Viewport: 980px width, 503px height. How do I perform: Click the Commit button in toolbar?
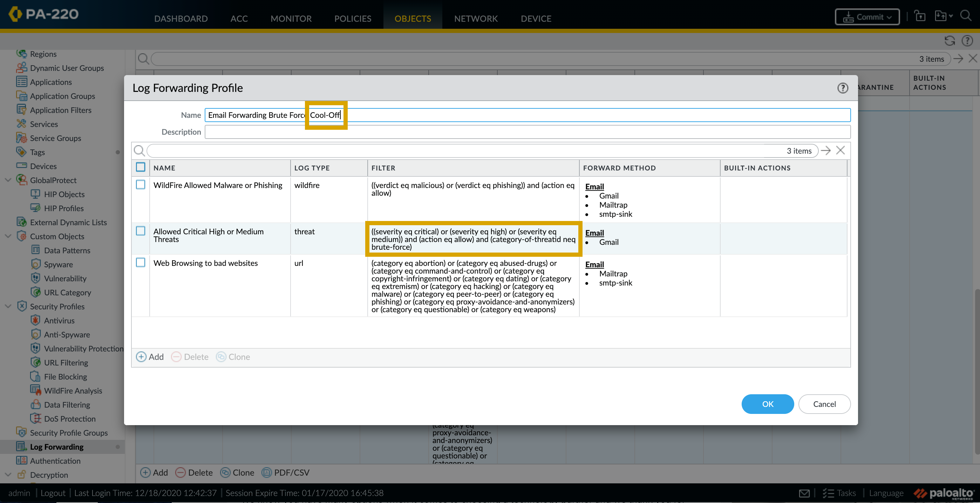(866, 17)
